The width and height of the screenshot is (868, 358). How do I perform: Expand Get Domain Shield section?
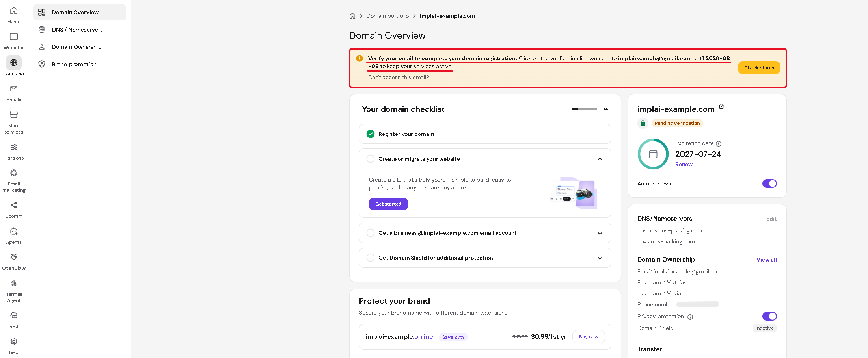(600, 258)
